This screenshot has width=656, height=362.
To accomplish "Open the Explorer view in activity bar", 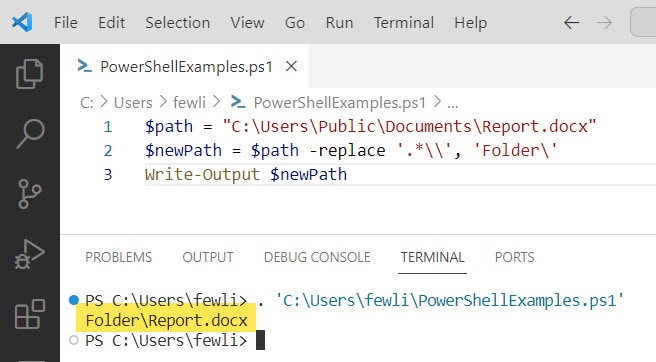I will [29, 74].
